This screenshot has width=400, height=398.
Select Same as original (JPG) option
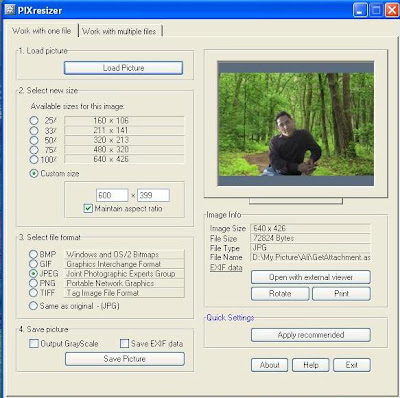[33, 306]
